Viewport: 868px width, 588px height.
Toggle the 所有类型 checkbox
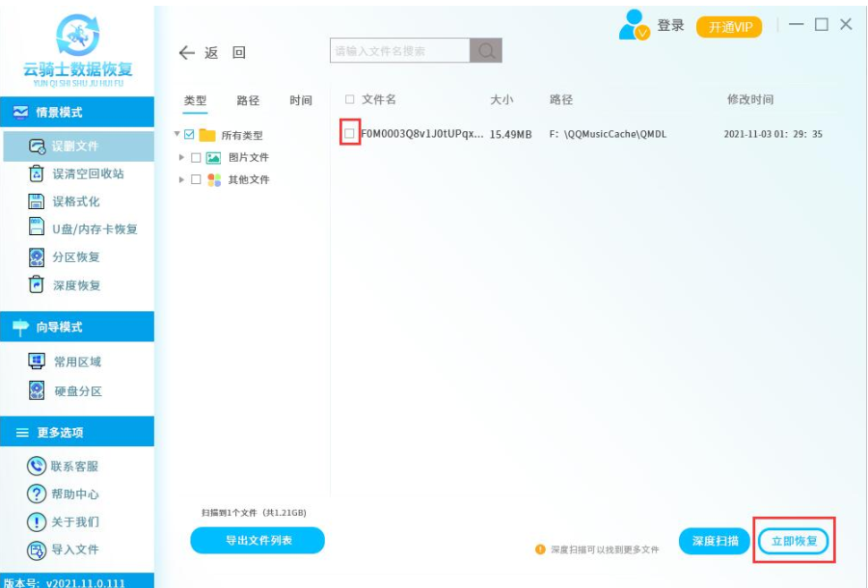[189, 135]
